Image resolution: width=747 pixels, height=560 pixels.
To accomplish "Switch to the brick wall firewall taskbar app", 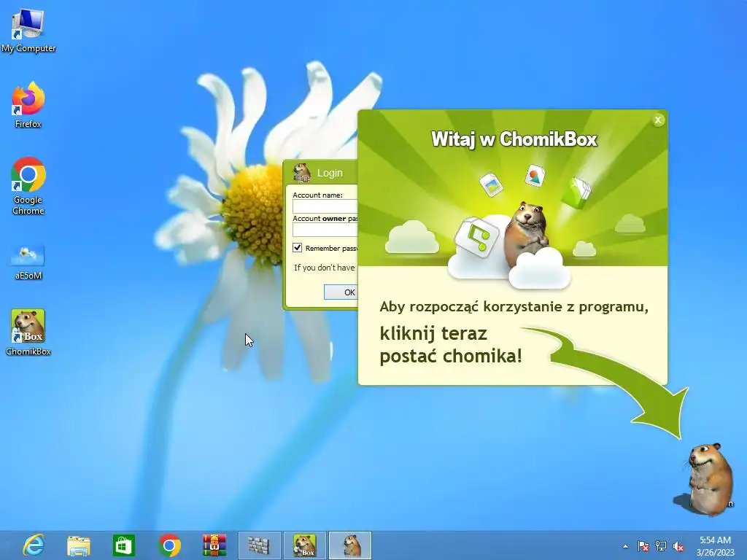I will tap(259, 545).
